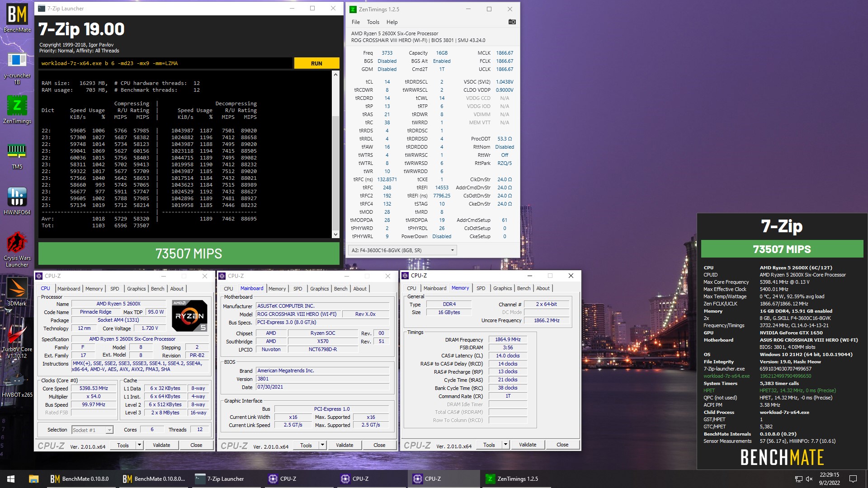Expand the Tools dropdown arrow in the CPU-Z Memory window

pyautogui.click(x=505, y=445)
